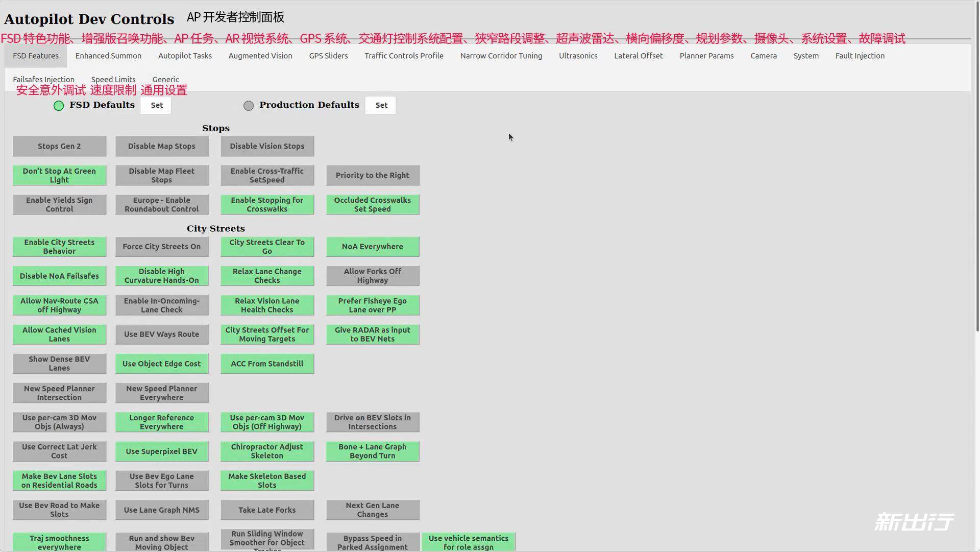980x552 pixels.
Task: Switch to the Enhanced Summon tab
Action: (108, 56)
